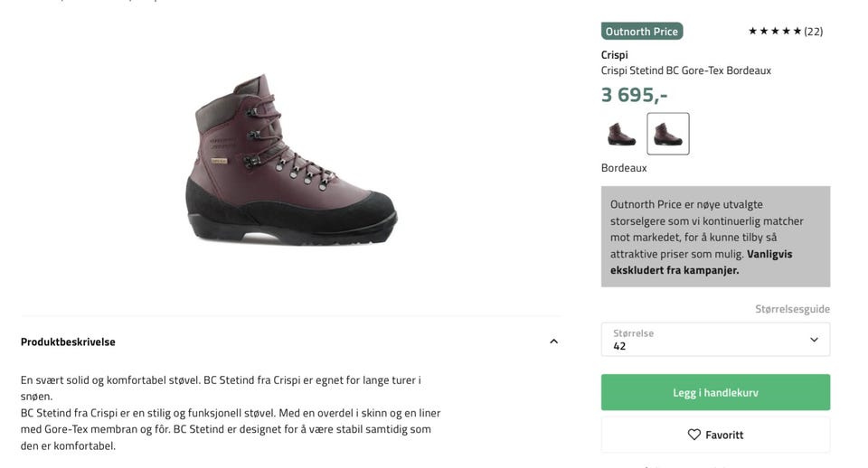
Task: Open the 22 reviews count
Action: tap(813, 31)
